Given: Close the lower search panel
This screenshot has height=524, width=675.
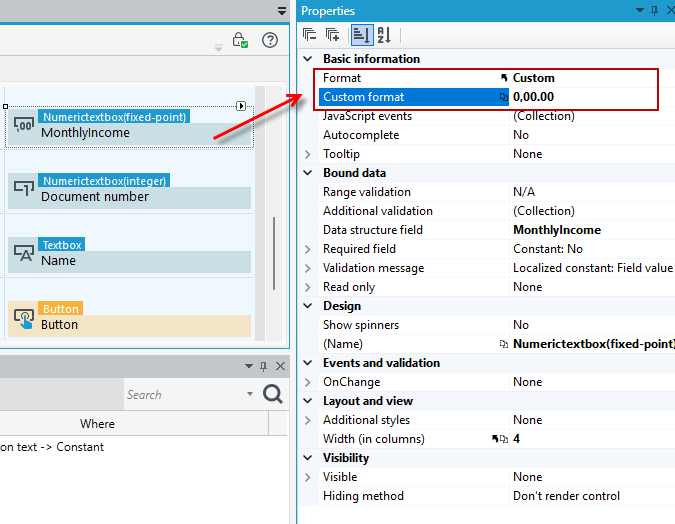Looking at the screenshot, I should pos(280,366).
